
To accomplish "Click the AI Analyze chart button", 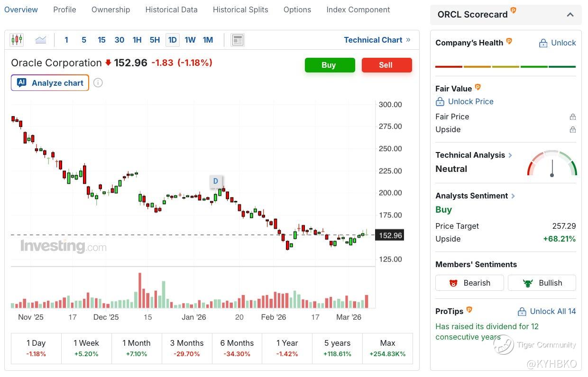I will click(50, 83).
